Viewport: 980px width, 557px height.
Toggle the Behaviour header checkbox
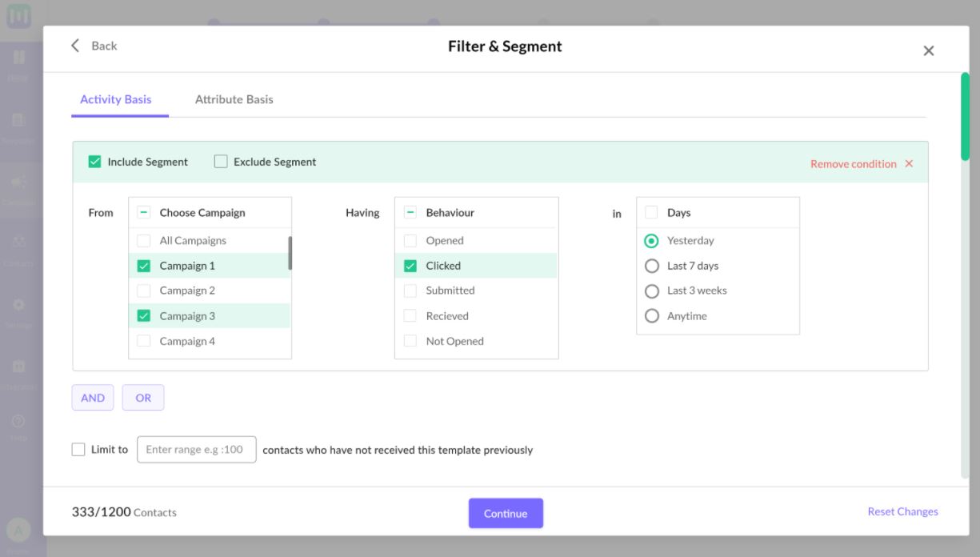tap(410, 213)
